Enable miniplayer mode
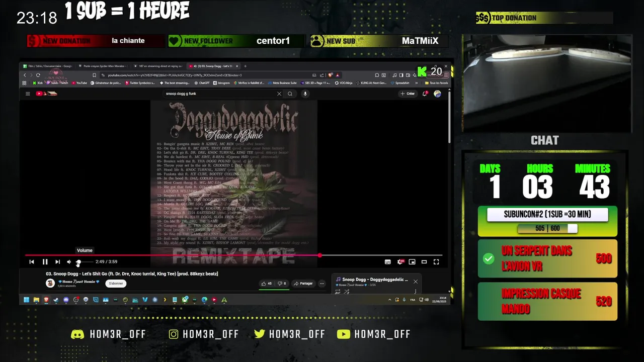Viewport: 644px width, 362px height. click(x=412, y=261)
